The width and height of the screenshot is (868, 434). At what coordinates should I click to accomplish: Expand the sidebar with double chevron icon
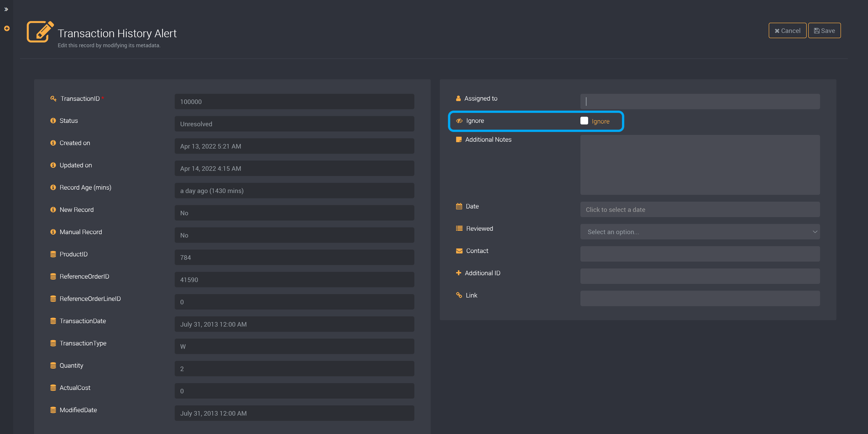[6, 9]
